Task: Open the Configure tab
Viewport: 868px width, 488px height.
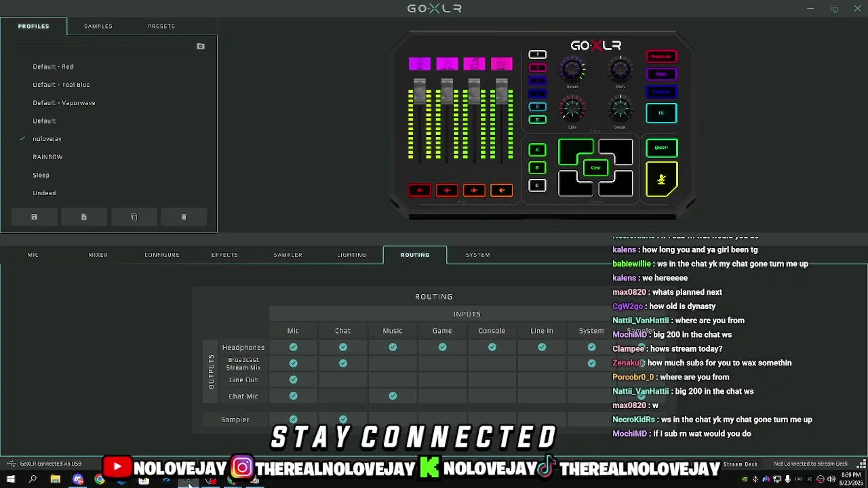Action: 162,255
